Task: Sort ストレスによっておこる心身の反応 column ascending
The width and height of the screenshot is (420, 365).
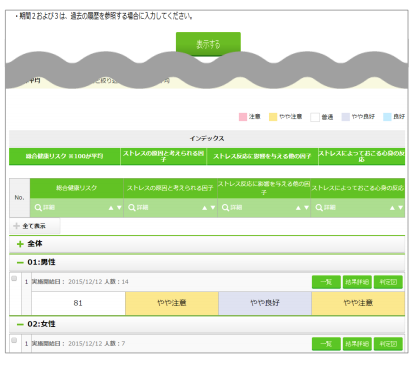Action: [392, 208]
